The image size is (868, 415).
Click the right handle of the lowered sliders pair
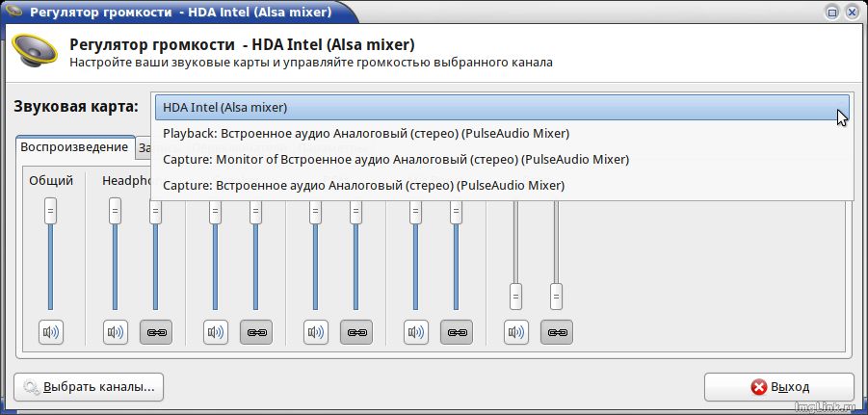(x=556, y=297)
